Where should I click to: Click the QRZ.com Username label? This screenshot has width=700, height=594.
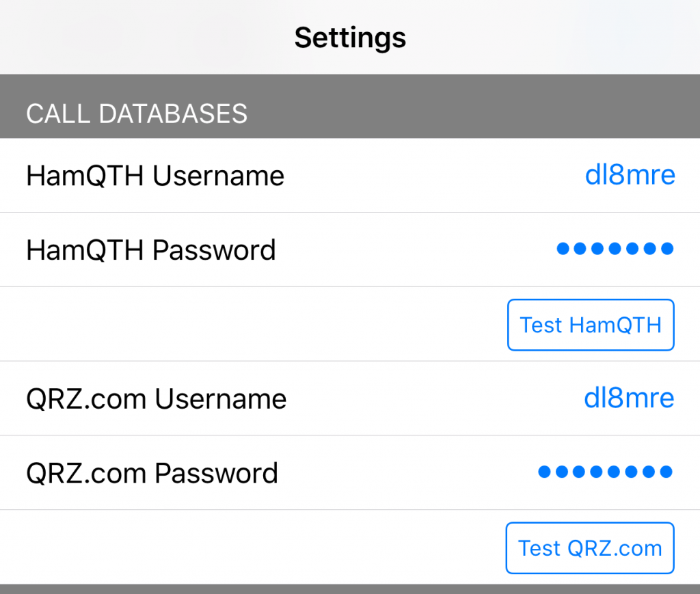click(157, 399)
